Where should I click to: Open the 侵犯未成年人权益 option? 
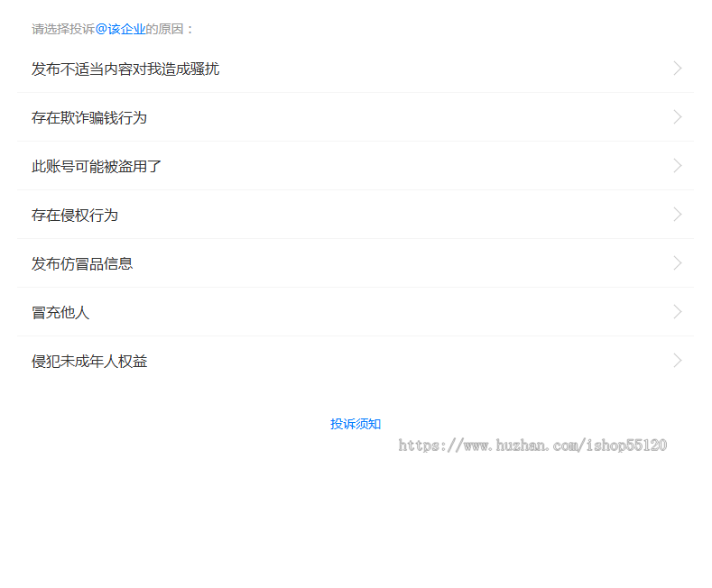point(355,361)
